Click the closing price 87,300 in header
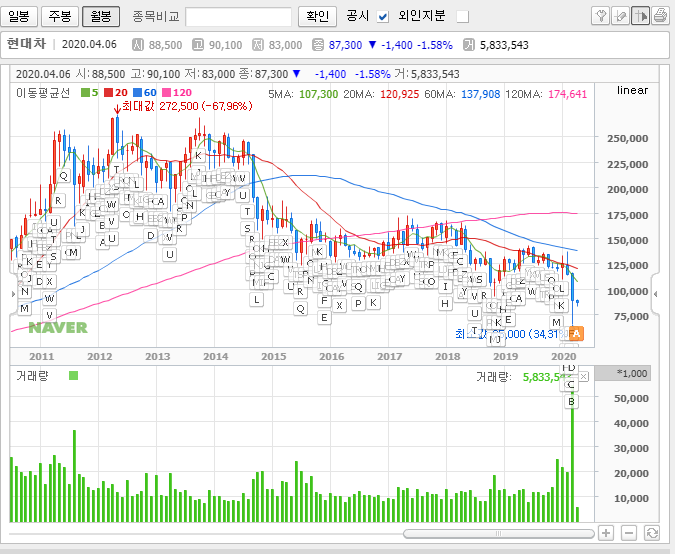682x554 pixels. tap(345, 45)
